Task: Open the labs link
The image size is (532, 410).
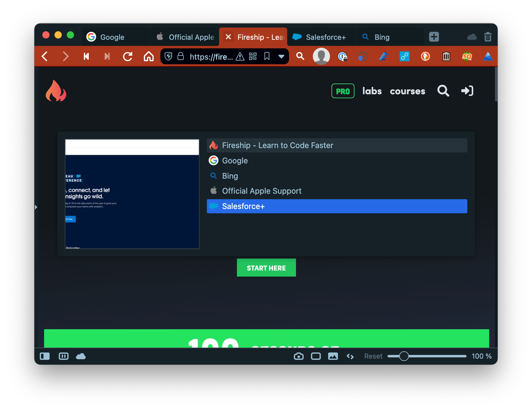Action: [372, 91]
